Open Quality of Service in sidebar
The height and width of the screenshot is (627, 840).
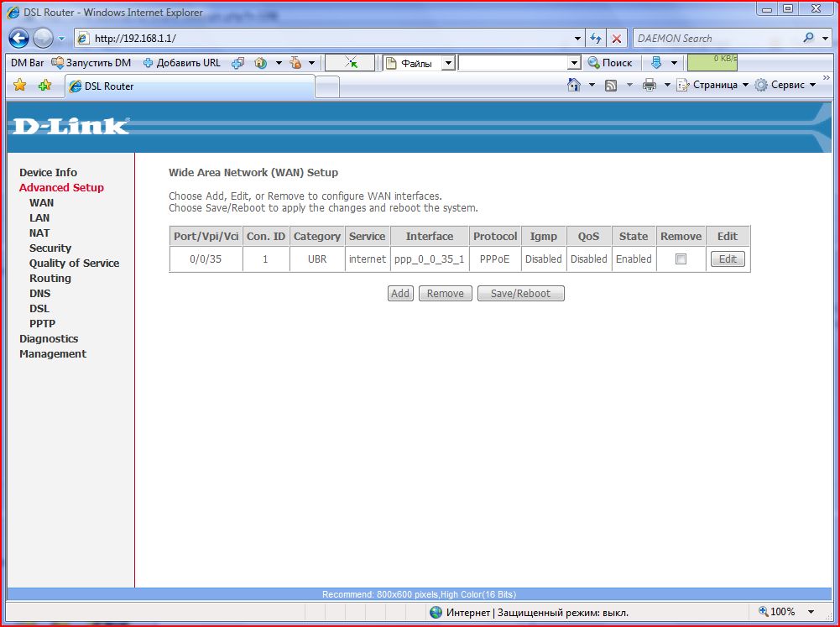click(x=75, y=263)
